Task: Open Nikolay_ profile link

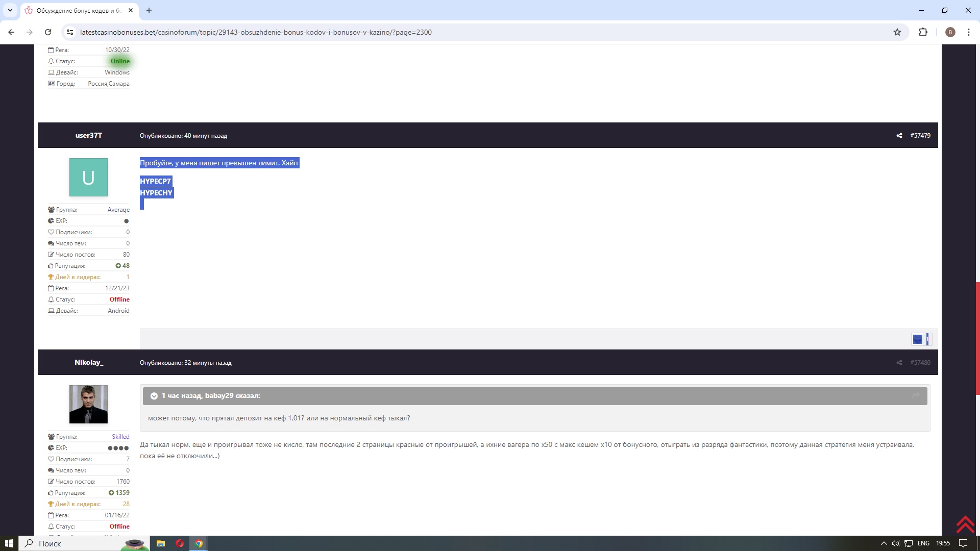Action: (x=89, y=363)
